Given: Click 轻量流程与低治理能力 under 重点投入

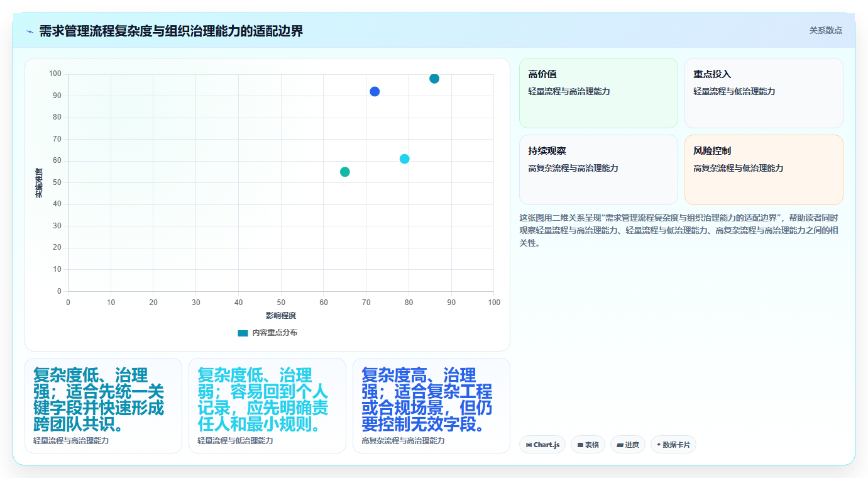Looking at the screenshot, I should (x=734, y=91).
